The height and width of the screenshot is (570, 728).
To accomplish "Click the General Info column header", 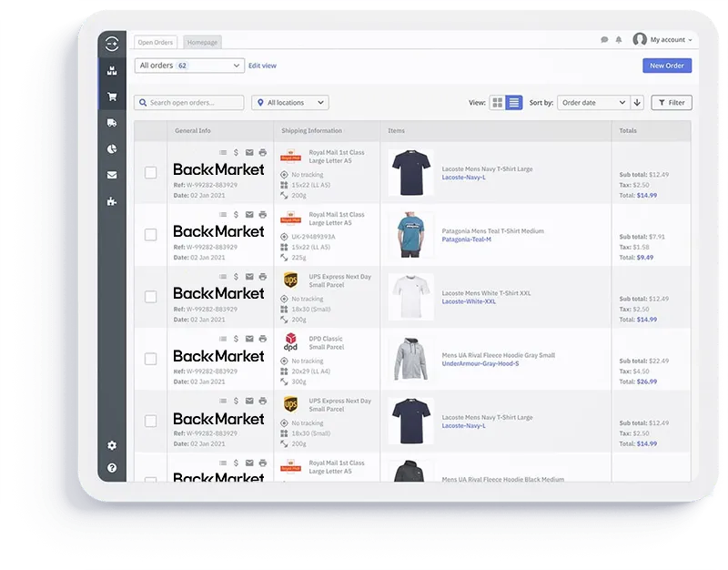I will (193, 131).
